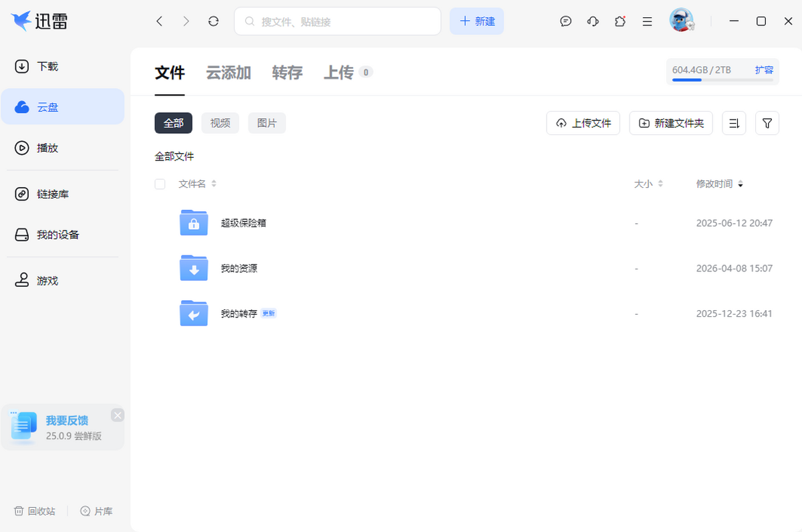Switch to the 文件 tab
Image resolution: width=802 pixels, height=532 pixels.
[x=170, y=73]
